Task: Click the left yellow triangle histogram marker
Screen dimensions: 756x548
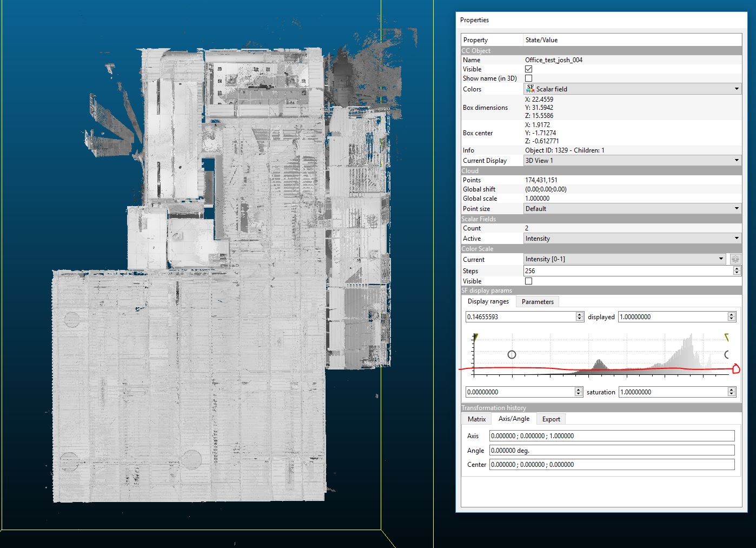Action: 475,337
